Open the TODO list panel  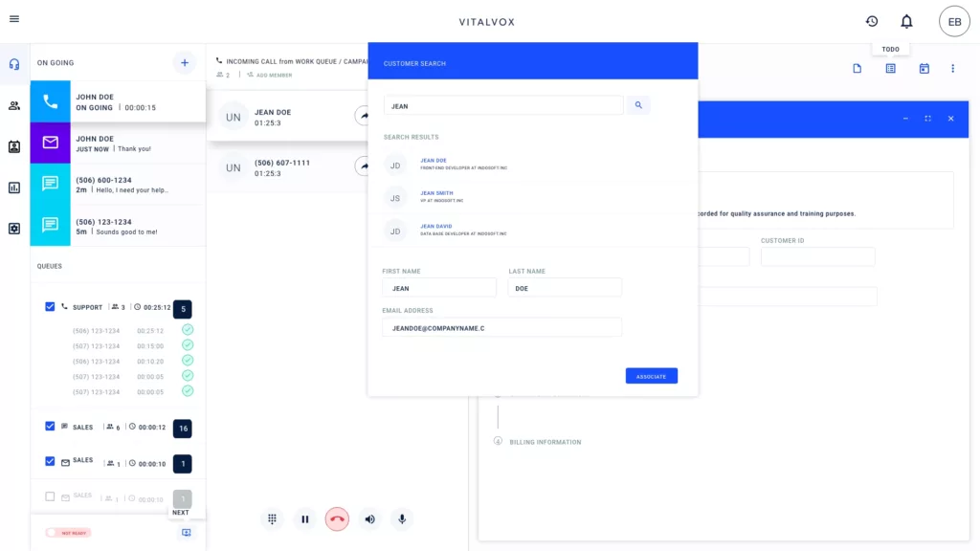click(890, 68)
